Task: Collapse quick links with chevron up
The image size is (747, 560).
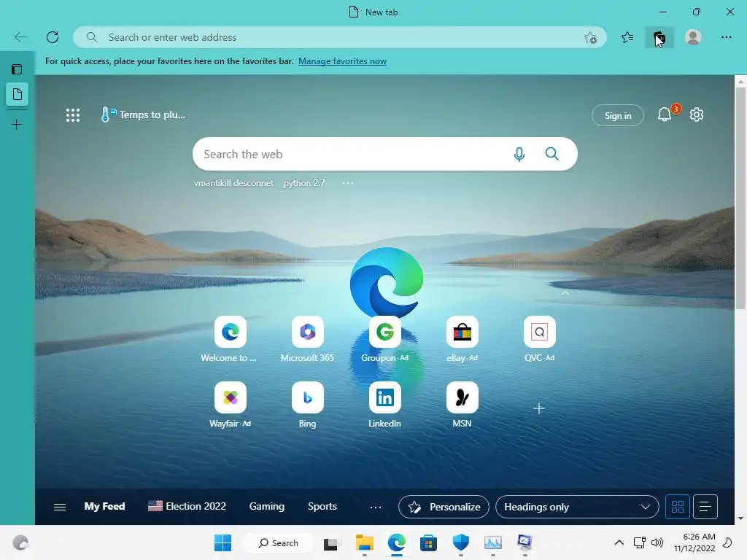Action: pos(565,293)
